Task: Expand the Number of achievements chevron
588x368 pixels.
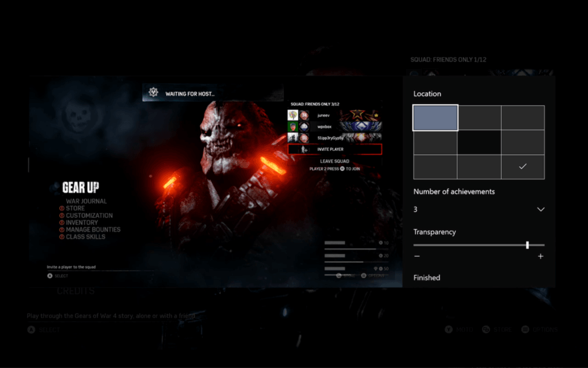Action: tap(540, 209)
